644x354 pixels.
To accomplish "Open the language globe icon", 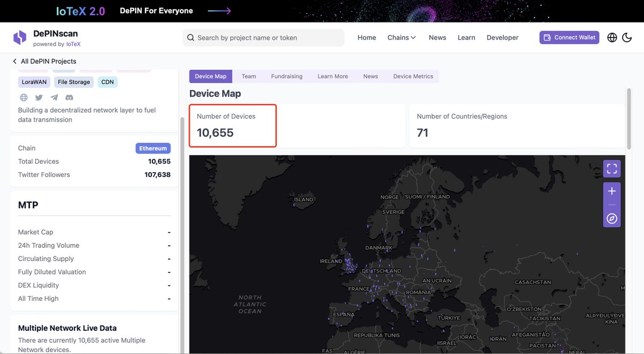I will coord(612,38).
